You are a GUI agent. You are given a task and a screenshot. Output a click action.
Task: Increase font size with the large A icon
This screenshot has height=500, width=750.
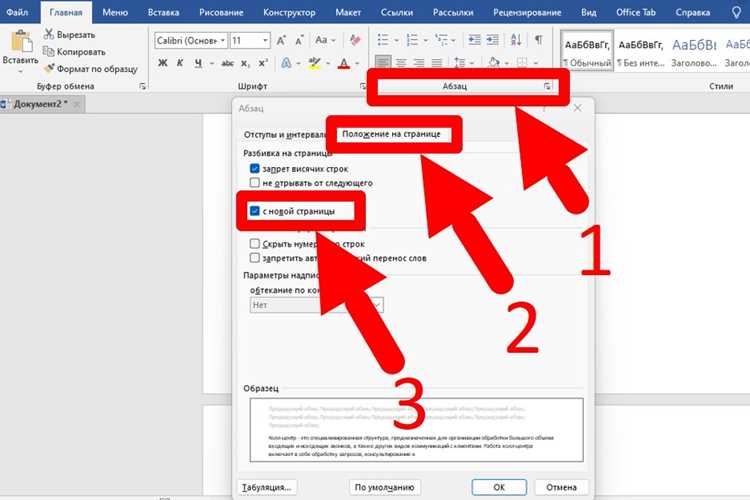click(281, 41)
